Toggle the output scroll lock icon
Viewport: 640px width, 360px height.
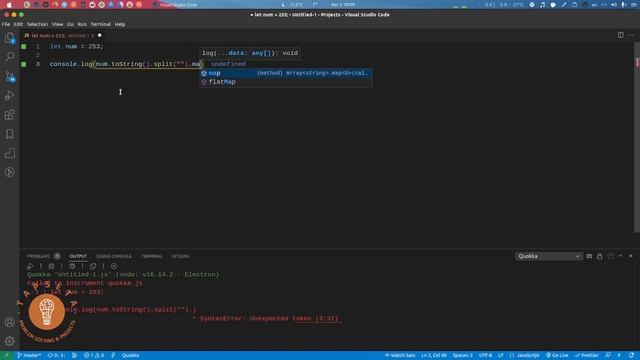[600, 256]
